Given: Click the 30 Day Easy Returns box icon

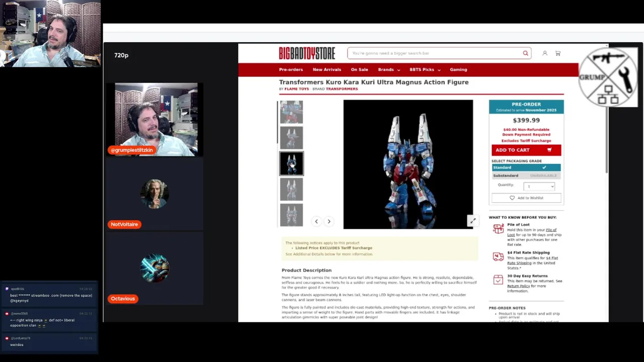Looking at the screenshot, I should tap(498, 280).
